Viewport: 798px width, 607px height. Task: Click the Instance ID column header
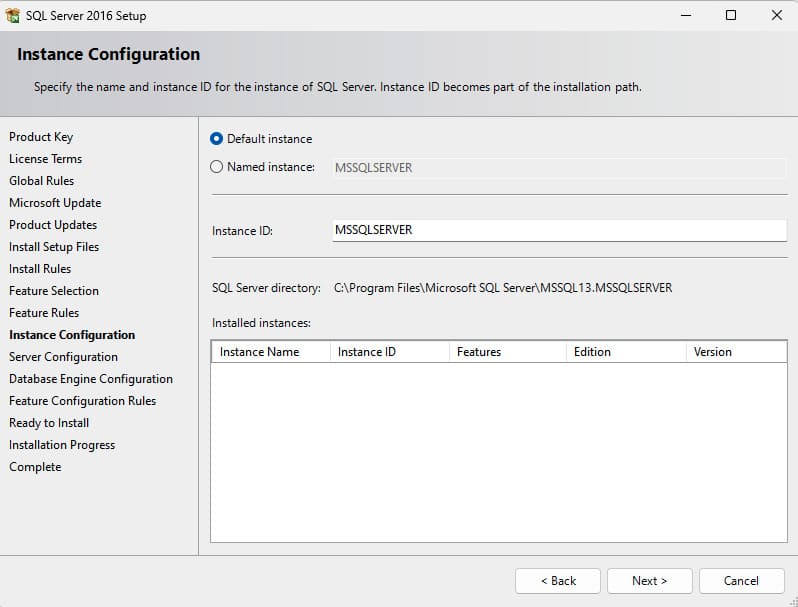click(x=388, y=352)
